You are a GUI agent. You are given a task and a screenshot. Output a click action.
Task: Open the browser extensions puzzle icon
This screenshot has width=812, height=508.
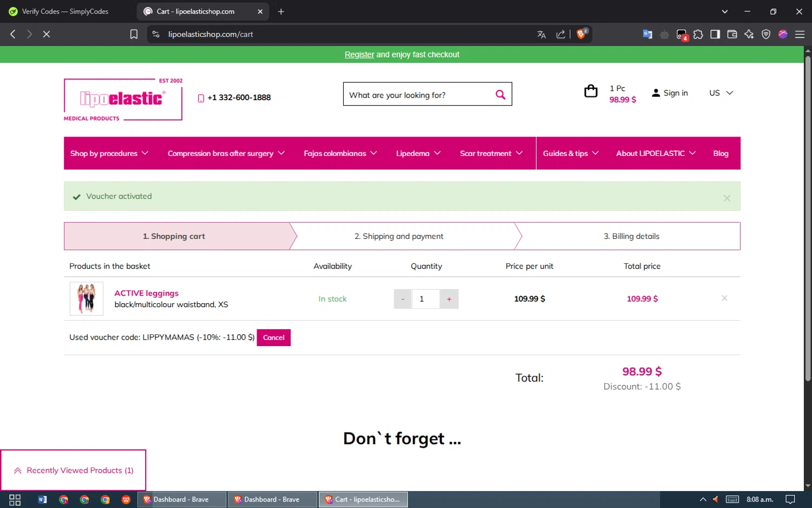pyautogui.click(x=698, y=34)
